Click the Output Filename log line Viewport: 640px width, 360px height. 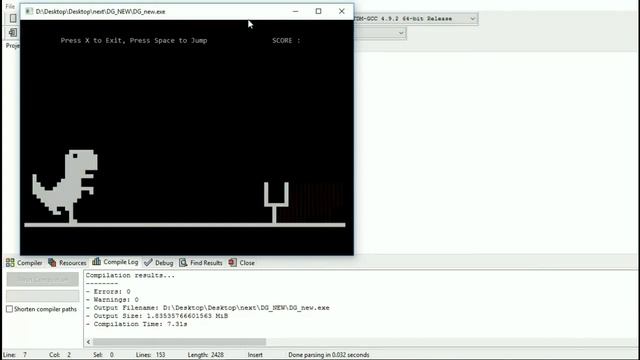pyautogui.click(x=207, y=308)
